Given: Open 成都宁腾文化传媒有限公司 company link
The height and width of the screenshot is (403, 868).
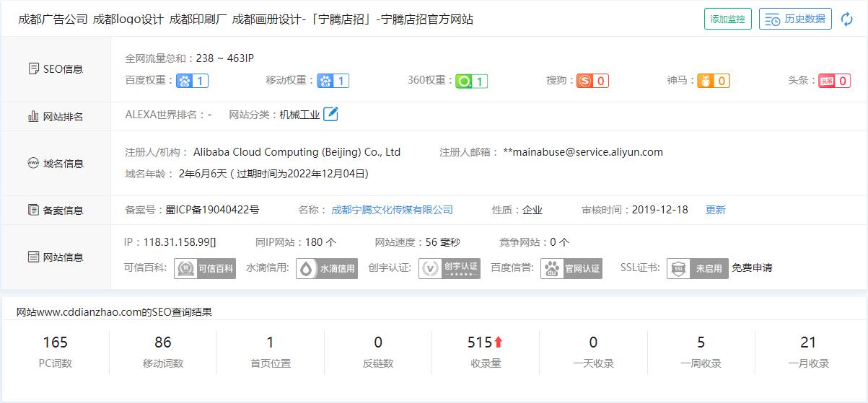Looking at the screenshot, I should point(392,210).
